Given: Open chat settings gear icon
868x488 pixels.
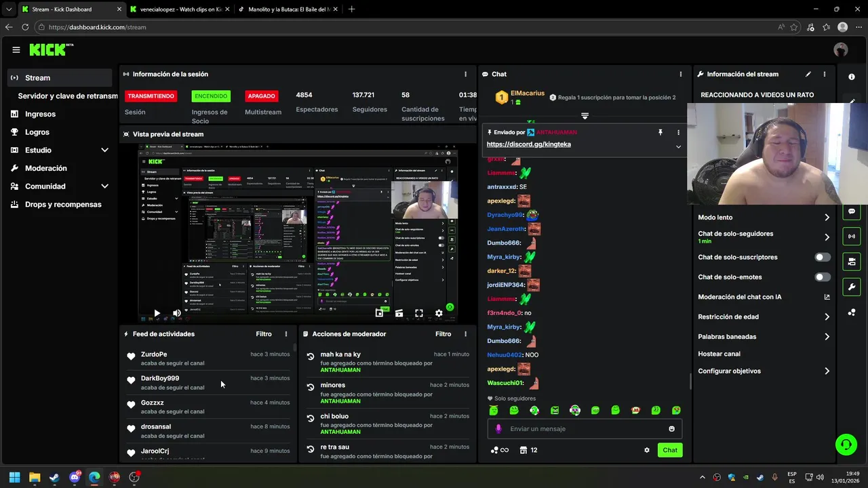Looking at the screenshot, I should 646,450.
